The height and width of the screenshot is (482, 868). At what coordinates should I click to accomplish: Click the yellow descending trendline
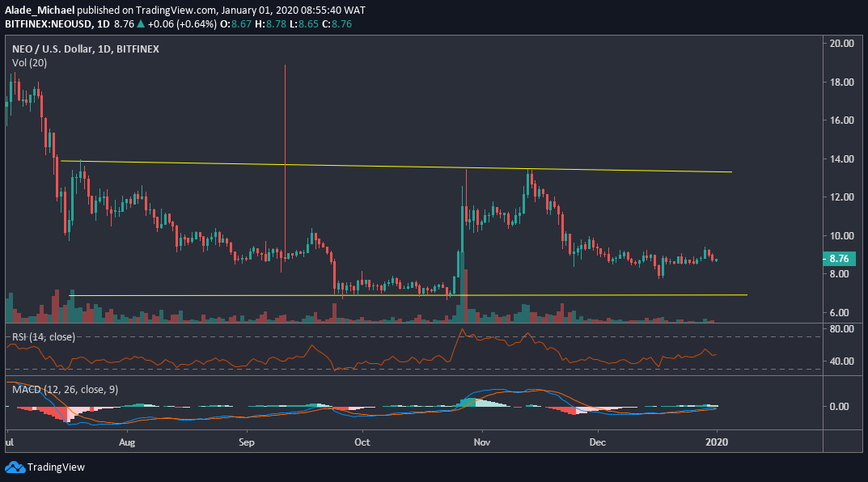404,166
